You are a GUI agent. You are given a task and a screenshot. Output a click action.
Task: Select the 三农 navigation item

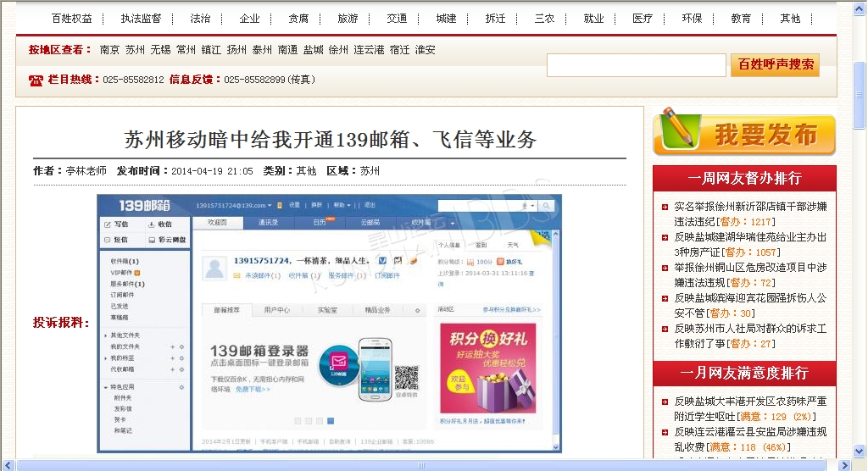[545, 19]
